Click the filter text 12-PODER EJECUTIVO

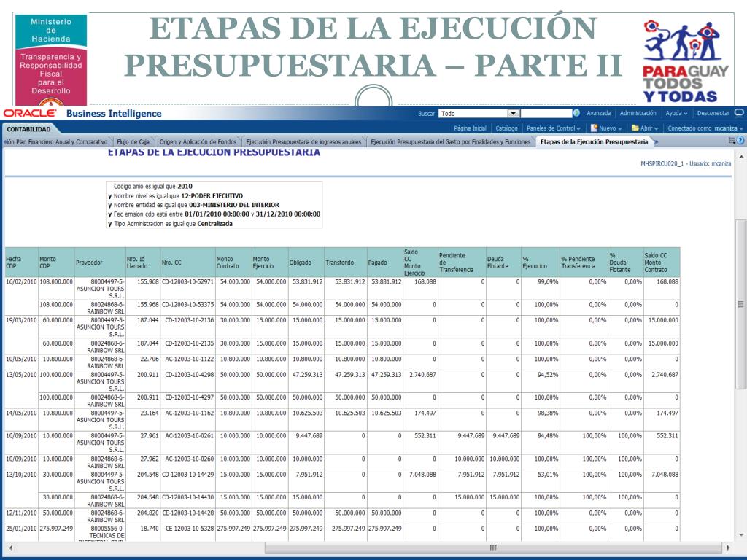point(212,195)
